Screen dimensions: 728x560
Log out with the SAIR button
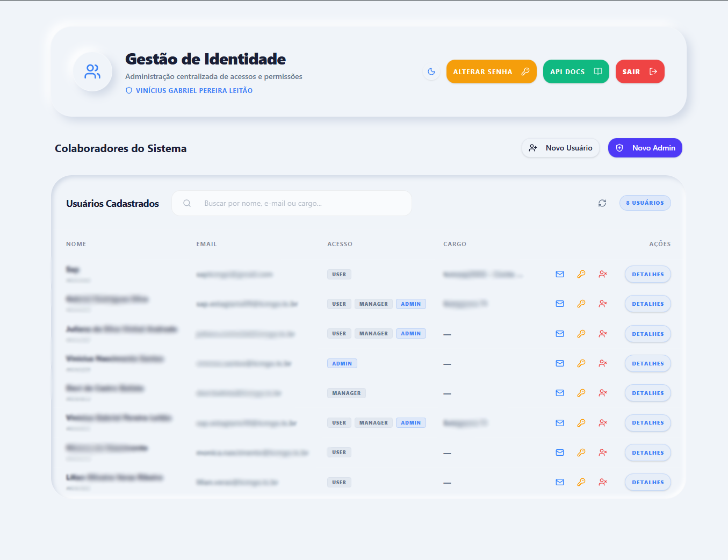point(640,71)
